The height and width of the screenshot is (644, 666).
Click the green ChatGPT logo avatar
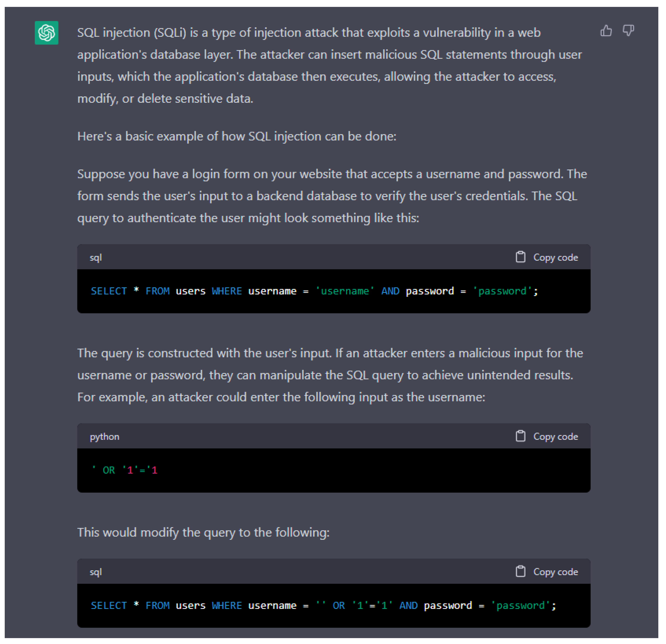click(46, 33)
